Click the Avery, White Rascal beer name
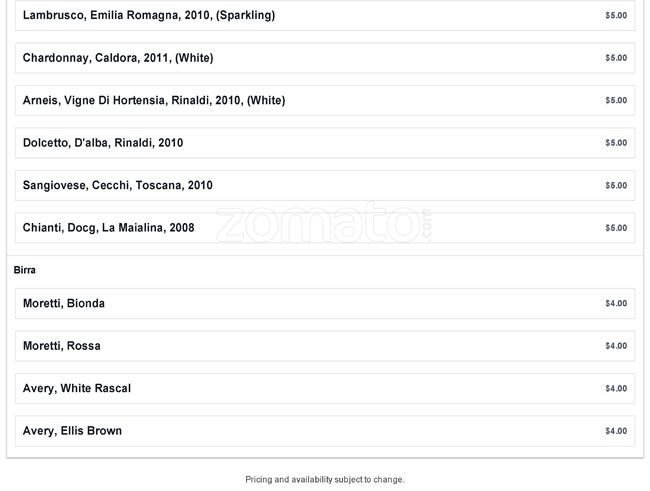650x491 pixels. [x=77, y=389]
